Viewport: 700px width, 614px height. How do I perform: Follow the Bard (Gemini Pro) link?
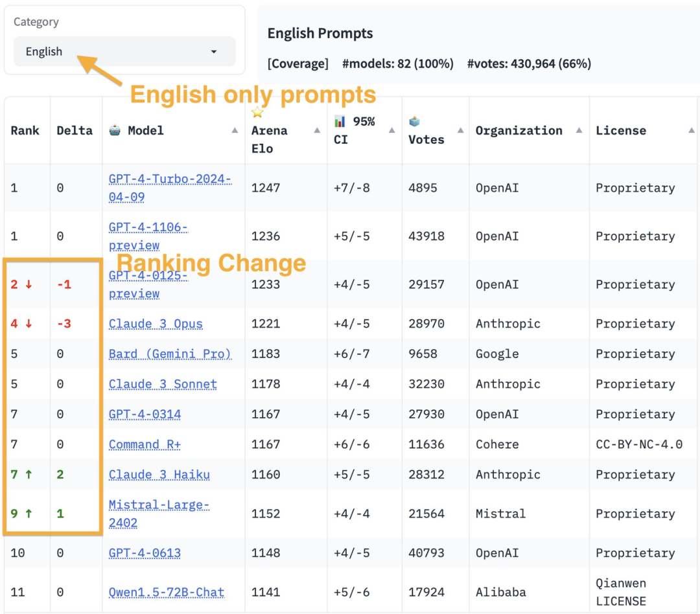pyautogui.click(x=170, y=354)
